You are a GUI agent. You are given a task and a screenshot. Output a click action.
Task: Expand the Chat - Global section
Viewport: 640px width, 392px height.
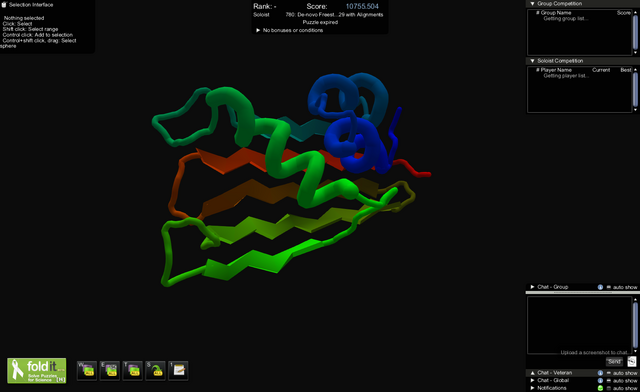point(532,380)
